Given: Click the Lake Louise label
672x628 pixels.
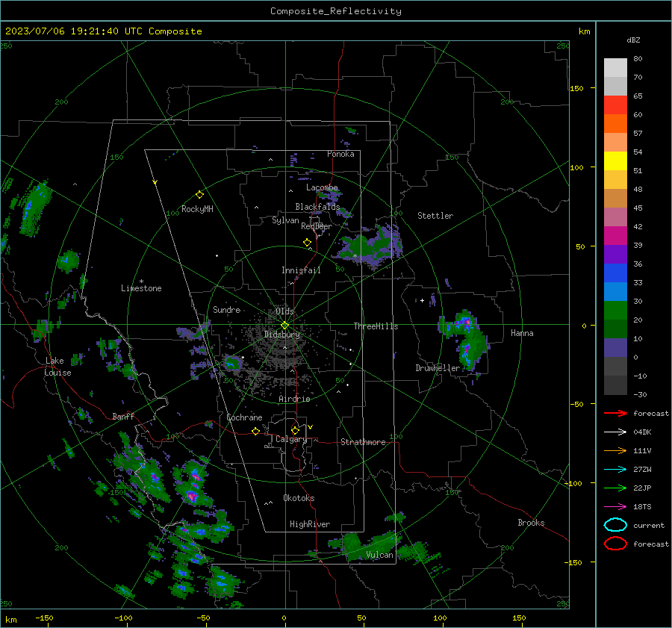Looking at the screenshot, I should [57, 367].
